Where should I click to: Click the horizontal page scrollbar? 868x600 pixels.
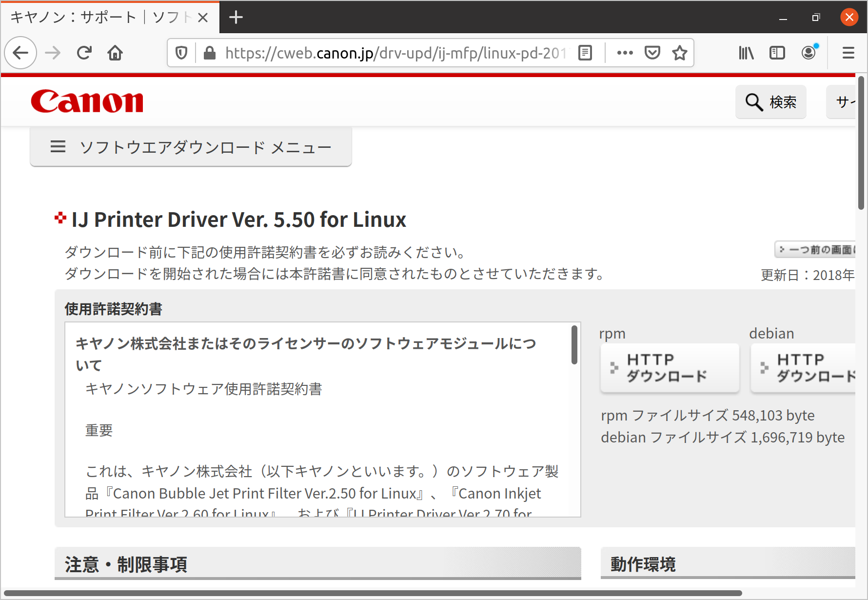tap(373, 593)
